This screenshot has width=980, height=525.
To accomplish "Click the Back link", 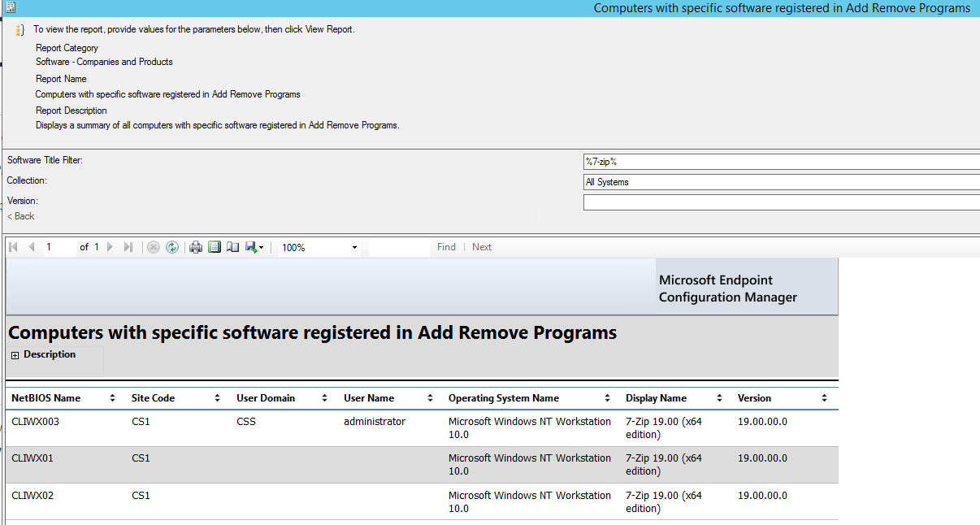I will click(20, 216).
